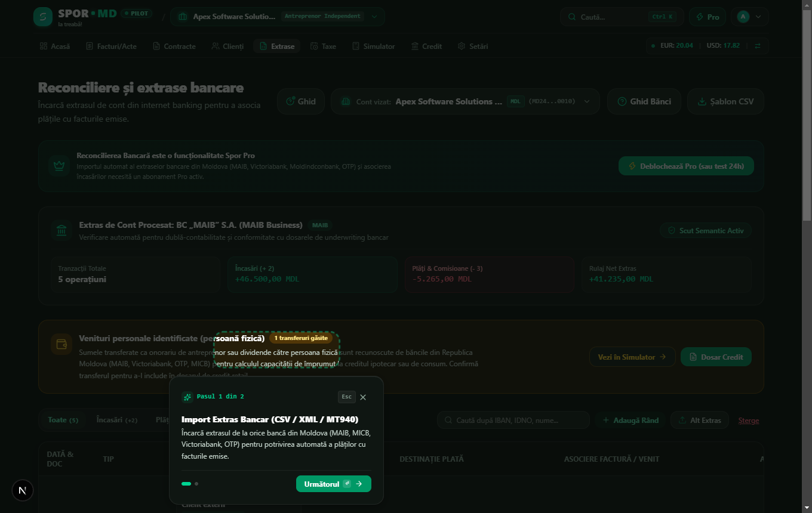Click the wallet icon beside Venituri personale identificate
The width and height of the screenshot is (812, 513).
pyautogui.click(x=61, y=344)
